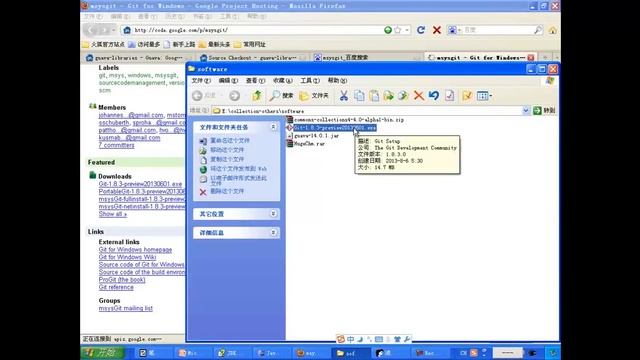
Task: Click ProGit (the book) link
Action: 122,280
